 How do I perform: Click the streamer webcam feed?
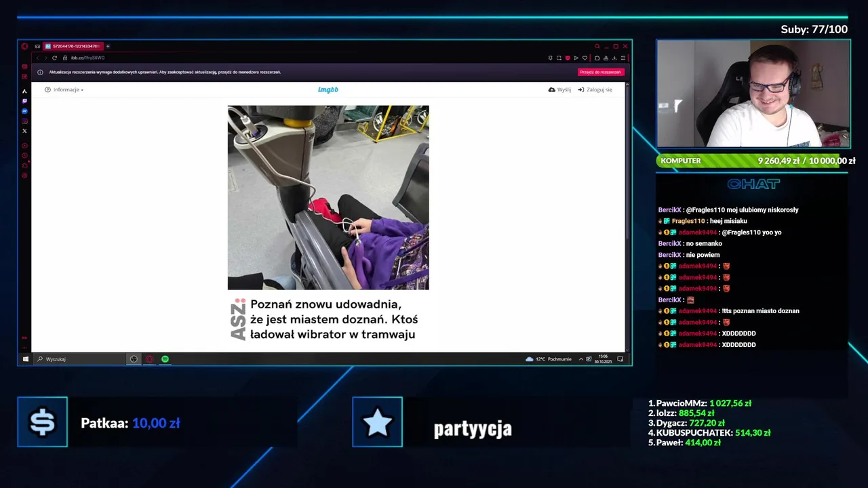[753, 94]
